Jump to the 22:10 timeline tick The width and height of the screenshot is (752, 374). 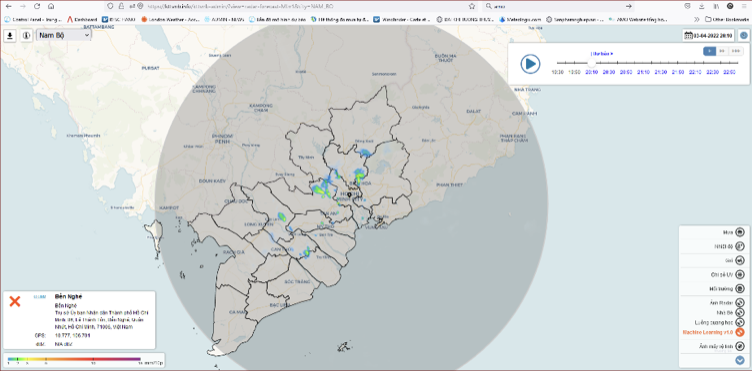point(695,72)
